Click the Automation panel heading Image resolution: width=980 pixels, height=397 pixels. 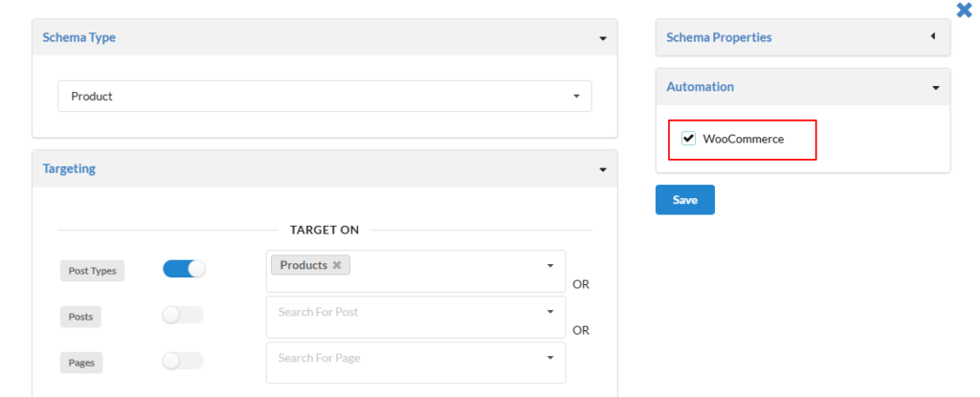(x=700, y=87)
